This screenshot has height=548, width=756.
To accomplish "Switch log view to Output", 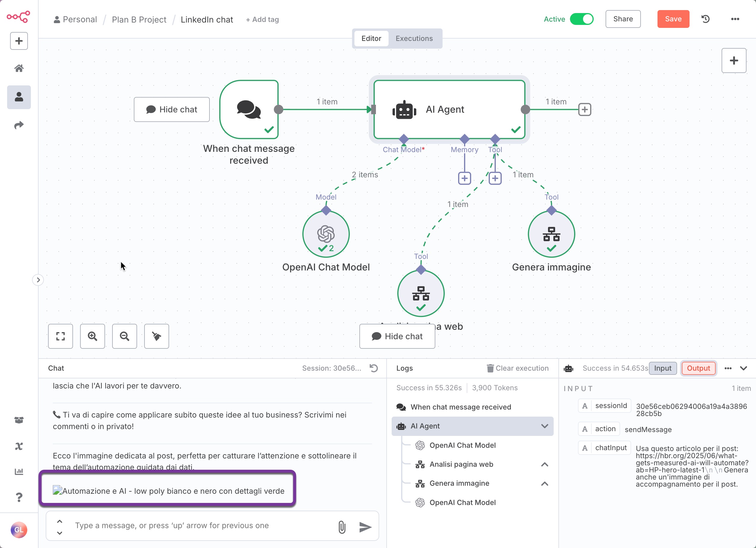I will (698, 368).
